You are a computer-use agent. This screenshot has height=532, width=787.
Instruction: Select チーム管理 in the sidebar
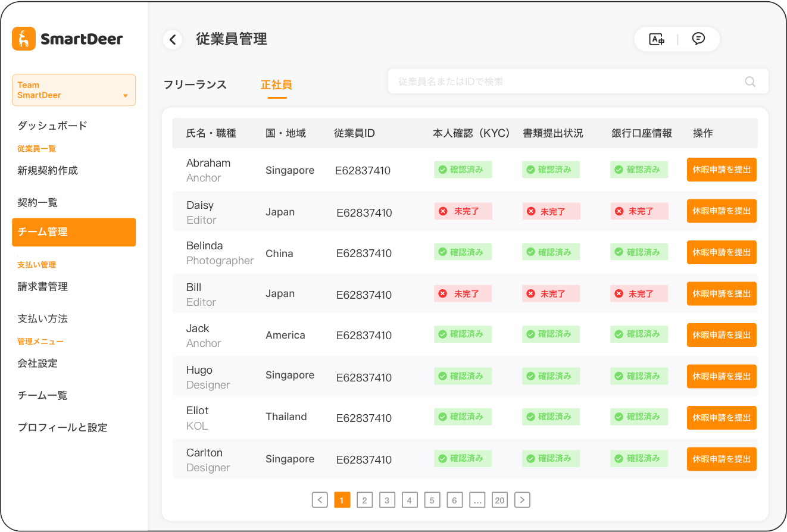tap(74, 232)
